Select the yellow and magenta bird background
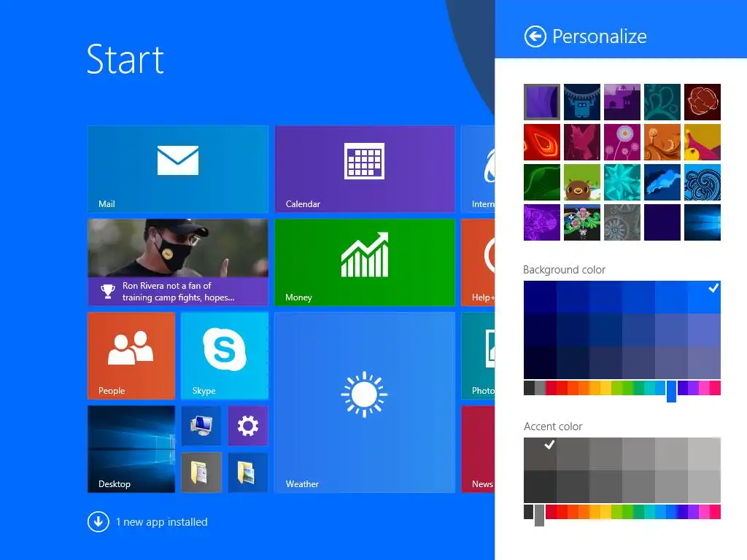Image resolution: width=747 pixels, height=560 pixels. coord(703,142)
